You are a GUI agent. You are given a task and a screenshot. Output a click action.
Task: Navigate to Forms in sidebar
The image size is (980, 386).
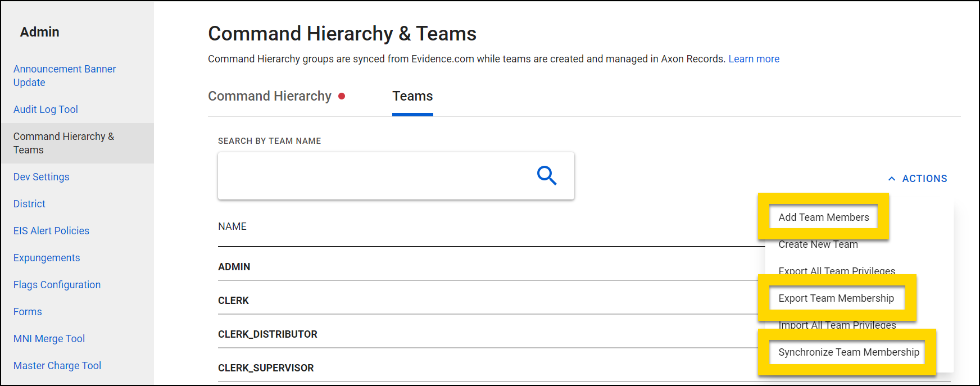tap(28, 312)
